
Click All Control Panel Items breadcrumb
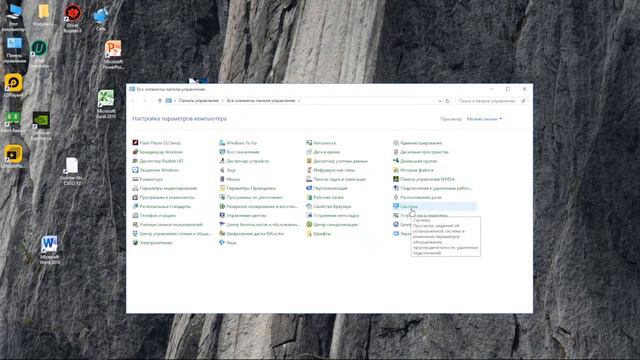pos(261,100)
